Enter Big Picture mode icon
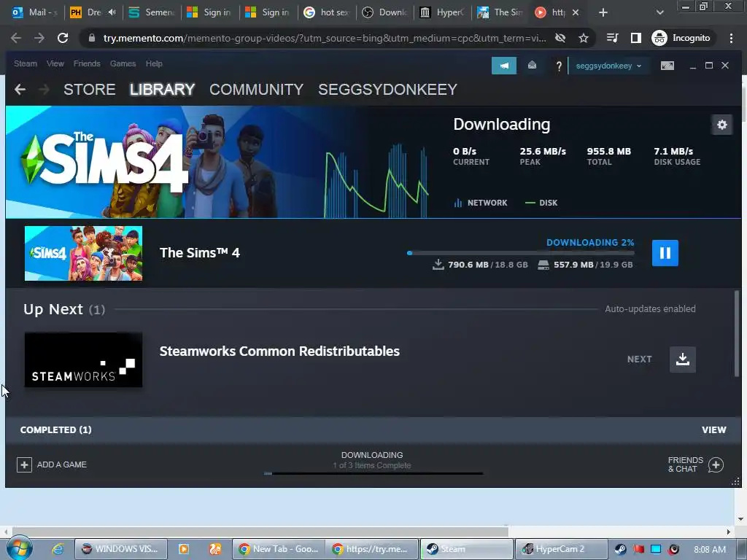Image resolution: width=747 pixels, height=560 pixels. [667, 66]
